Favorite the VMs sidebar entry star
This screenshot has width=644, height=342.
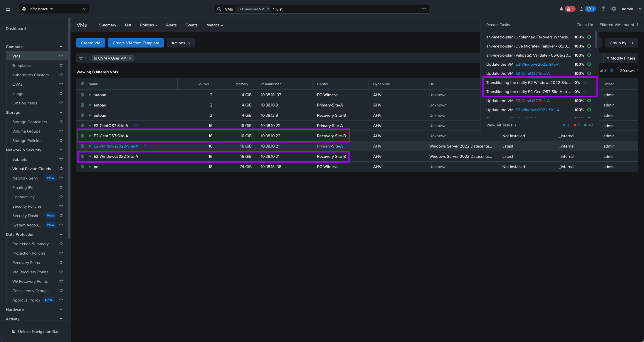click(x=61, y=56)
